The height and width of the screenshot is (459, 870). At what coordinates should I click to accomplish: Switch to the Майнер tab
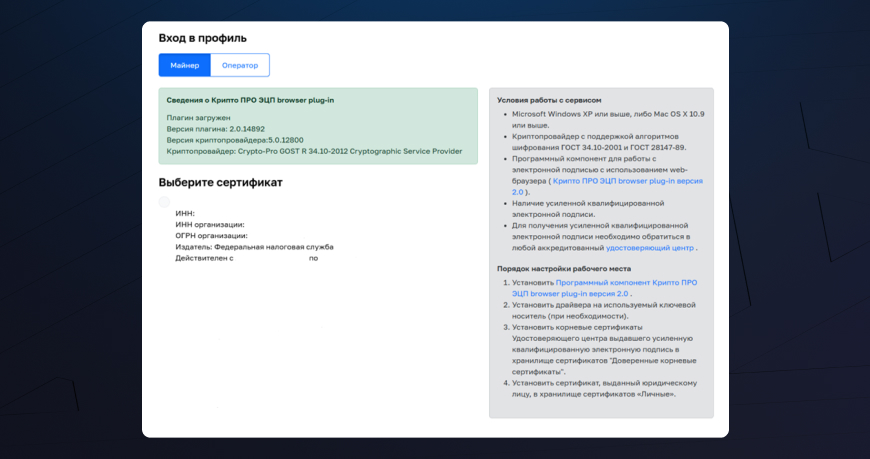click(x=184, y=65)
